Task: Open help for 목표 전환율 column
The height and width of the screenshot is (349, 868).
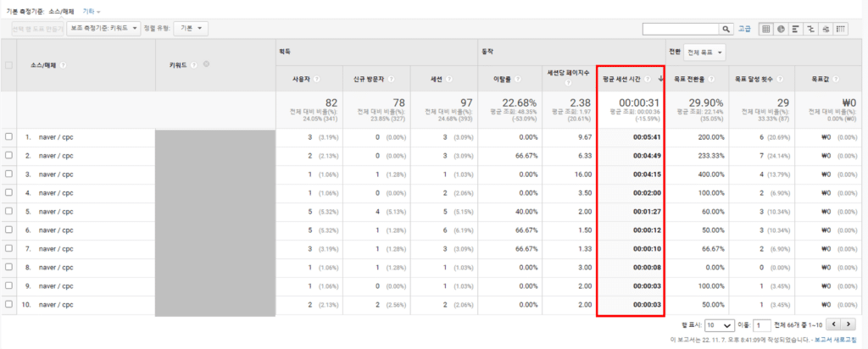Action: [x=711, y=79]
